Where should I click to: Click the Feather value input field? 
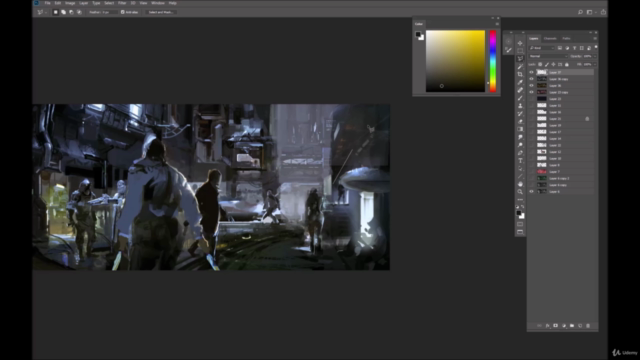click(x=109, y=12)
